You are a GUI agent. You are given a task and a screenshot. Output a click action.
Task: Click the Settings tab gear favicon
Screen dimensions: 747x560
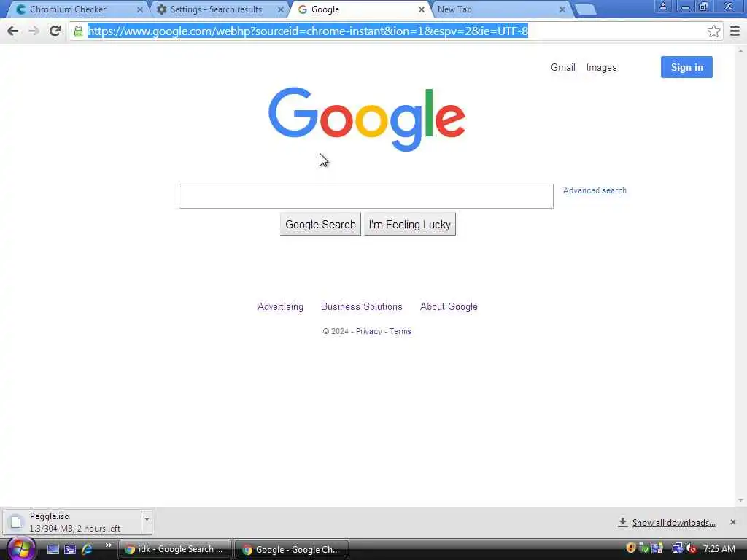tap(162, 9)
